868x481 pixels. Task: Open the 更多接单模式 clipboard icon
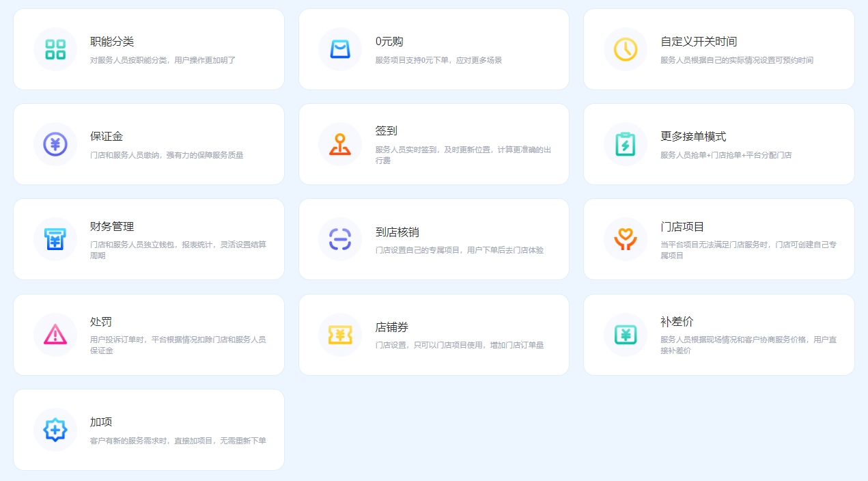(x=625, y=144)
